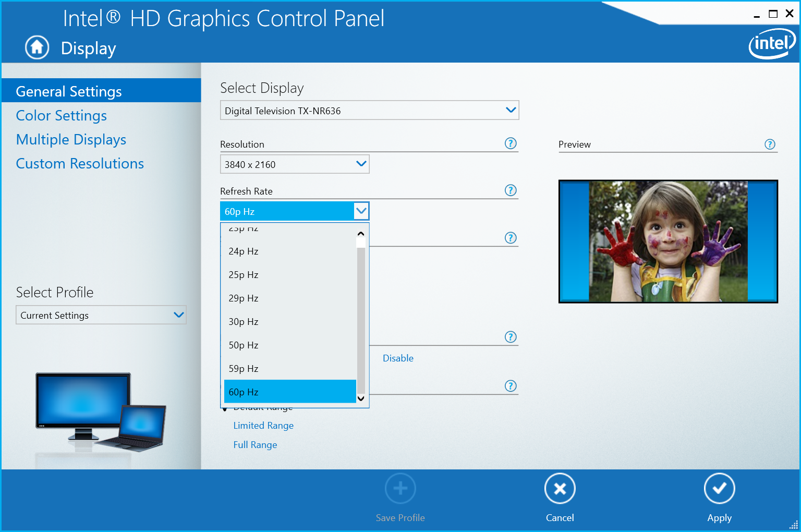Image resolution: width=801 pixels, height=532 pixels.
Task: Click the refresh rate list down arrow
Action: [x=361, y=398]
